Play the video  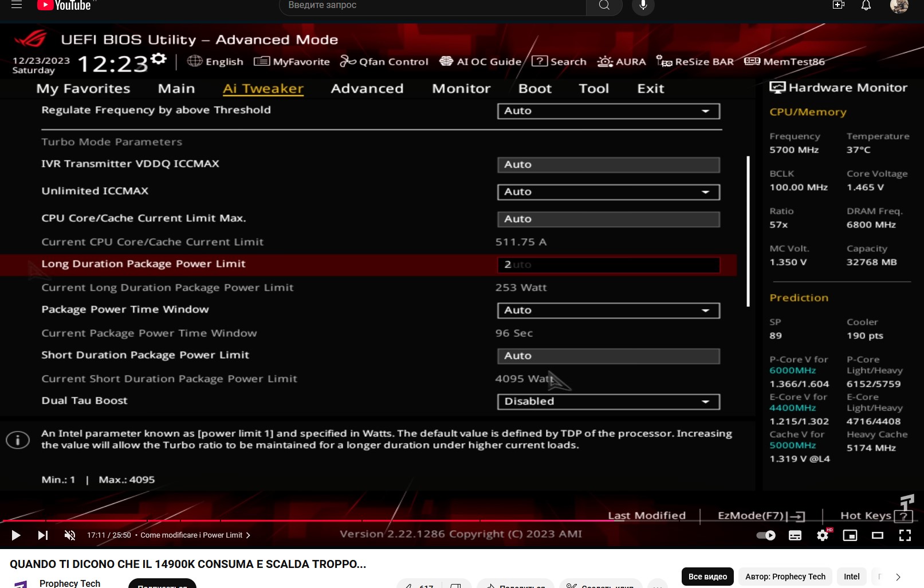click(x=16, y=535)
